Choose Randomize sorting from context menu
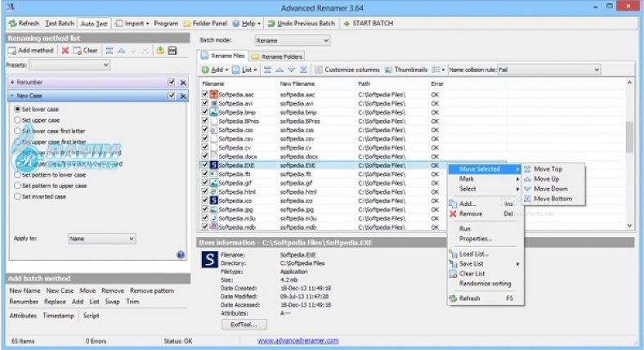This screenshot has height=350, width=644. (486, 283)
